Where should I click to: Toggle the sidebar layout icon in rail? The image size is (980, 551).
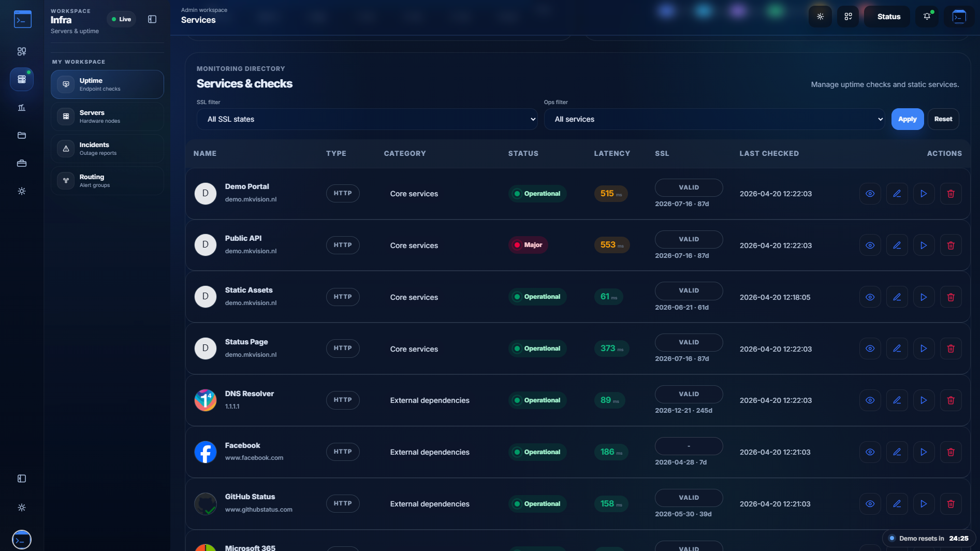tap(22, 479)
